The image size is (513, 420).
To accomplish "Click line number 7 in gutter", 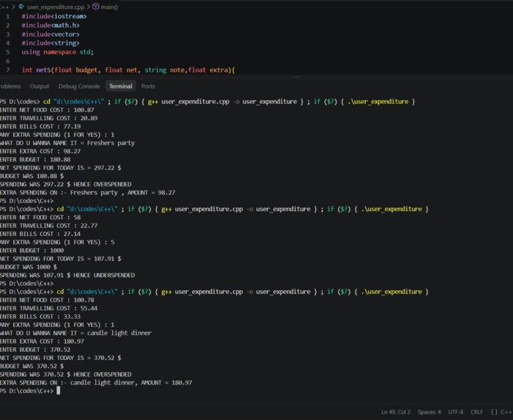I will coord(8,70).
